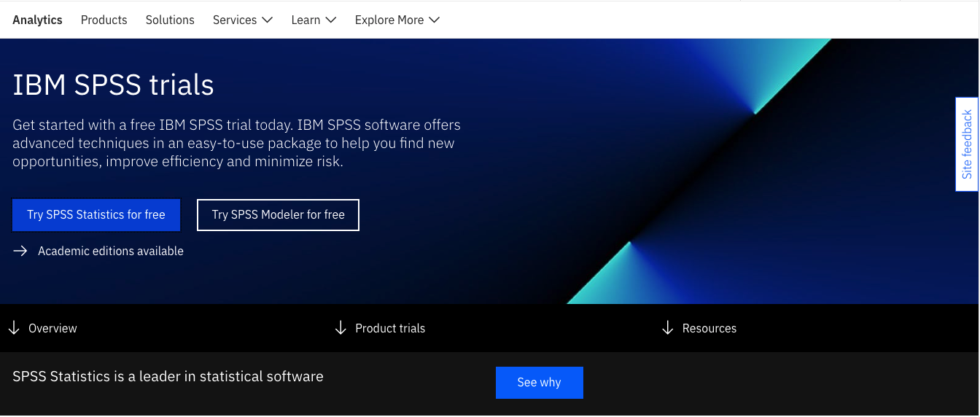The width and height of the screenshot is (980, 417).
Task: Open the Explore More dropdown chevron
Action: (x=435, y=20)
